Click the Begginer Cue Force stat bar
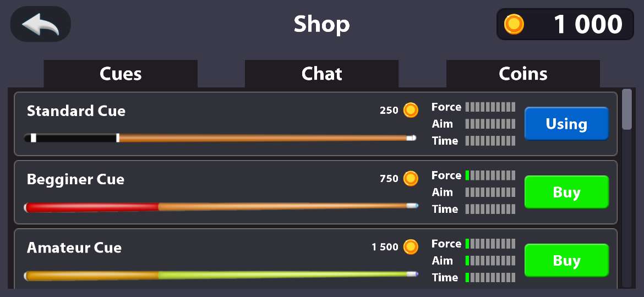644x297 pixels. [490, 175]
